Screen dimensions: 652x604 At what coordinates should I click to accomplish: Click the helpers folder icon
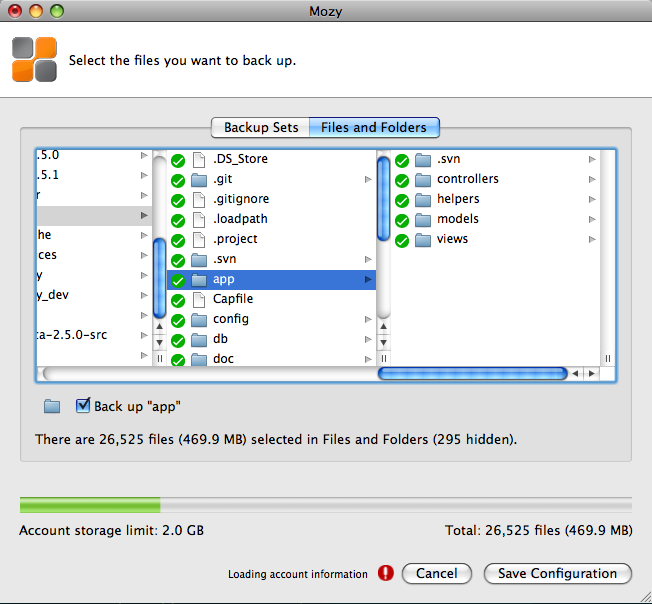(x=423, y=200)
